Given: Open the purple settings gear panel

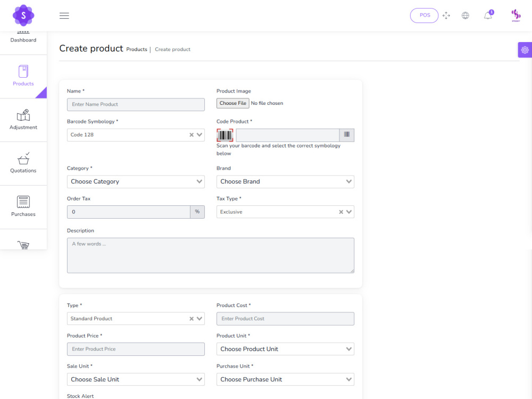Looking at the screenshot, I should click(525, 50).
